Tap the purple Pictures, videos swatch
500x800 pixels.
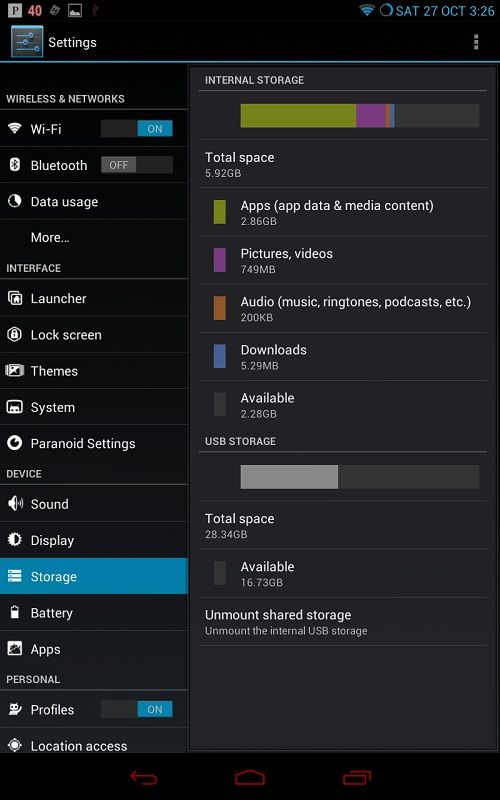(x=220, y=260)
